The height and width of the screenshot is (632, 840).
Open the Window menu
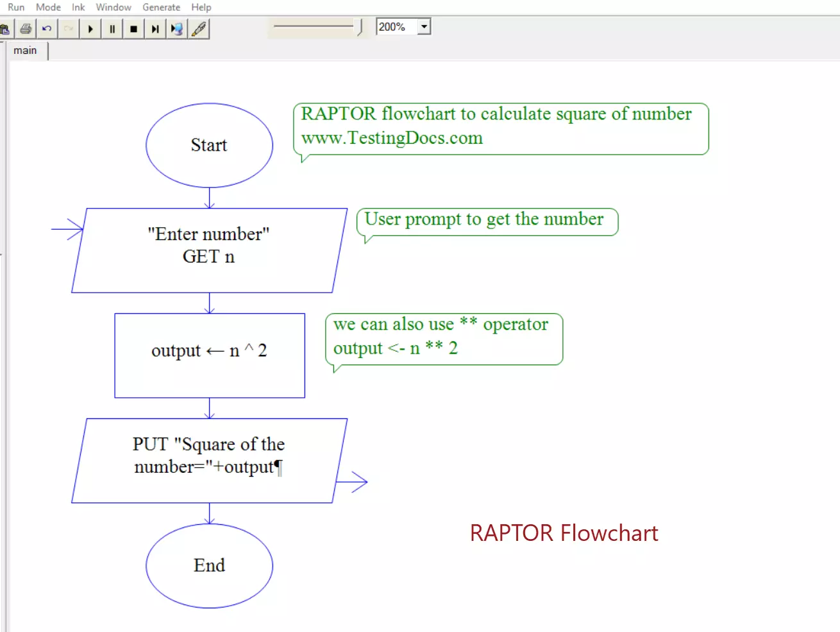pos(113,7)
